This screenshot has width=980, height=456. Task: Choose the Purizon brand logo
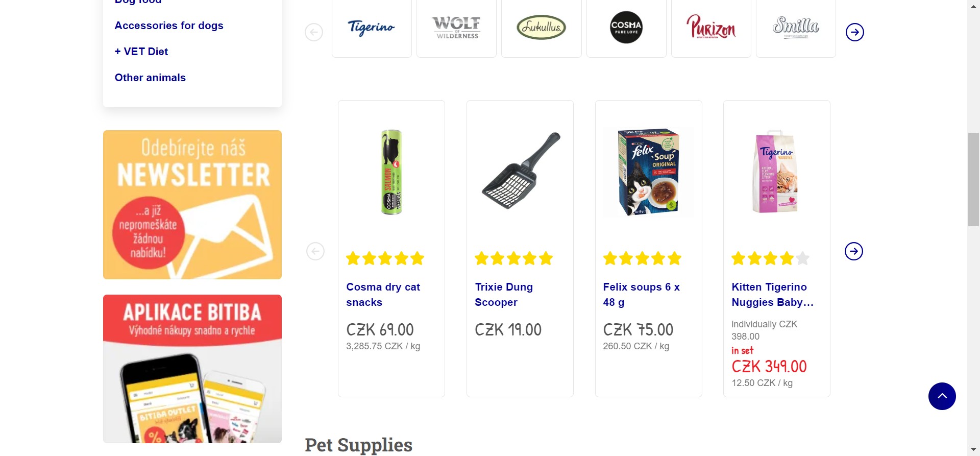pos(711,28)
